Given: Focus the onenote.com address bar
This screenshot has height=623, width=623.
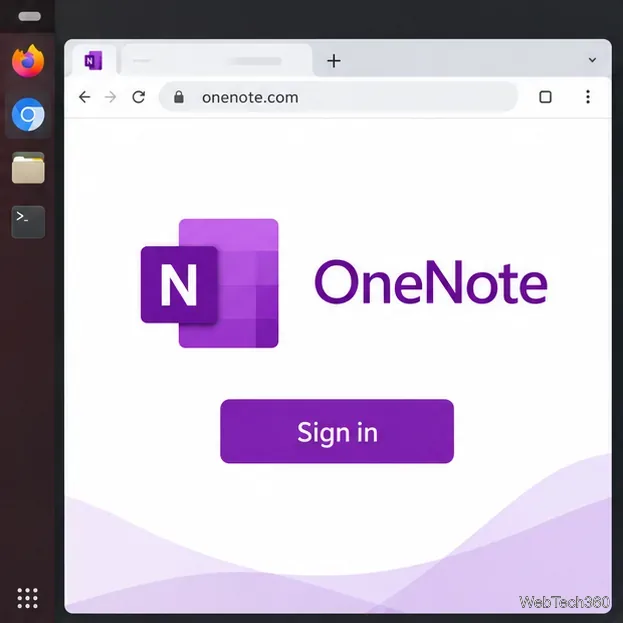Looking at the screenshot, I should click(x=338, y=97).
